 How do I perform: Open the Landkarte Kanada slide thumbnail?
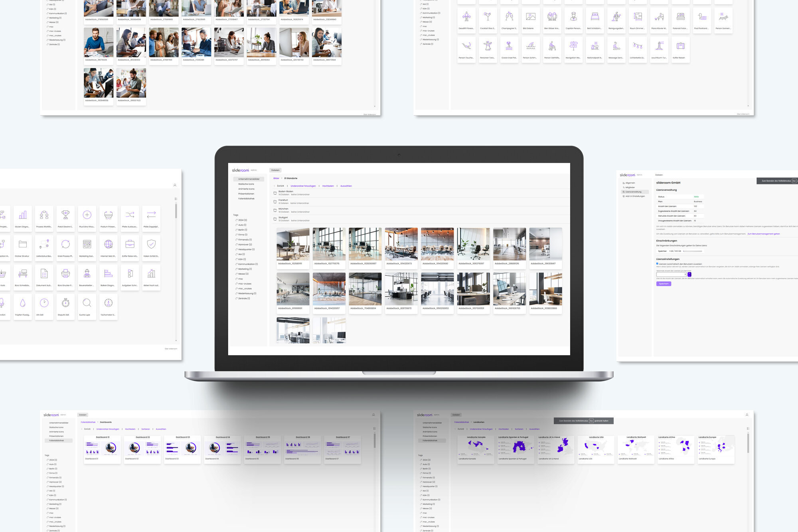tap(476, 450)
